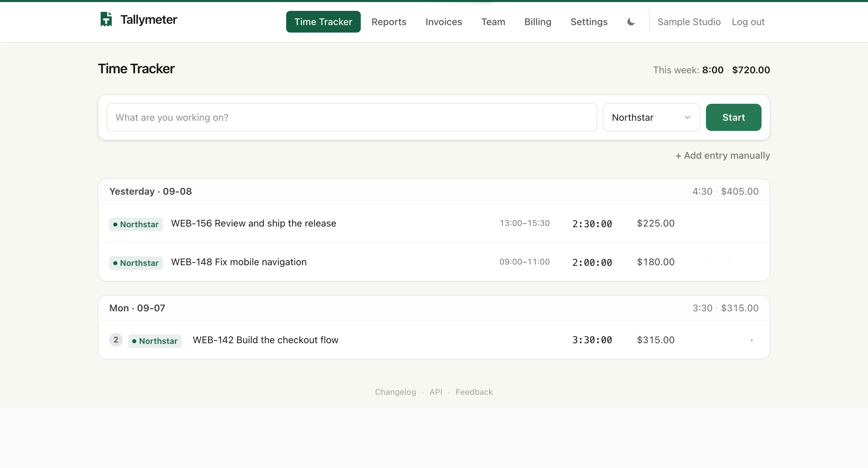Image resolution: width=868 pixels, height=468 pixels.
Task: Edit the 13:00–15:30 time range
Action: [x=525, y=223]
